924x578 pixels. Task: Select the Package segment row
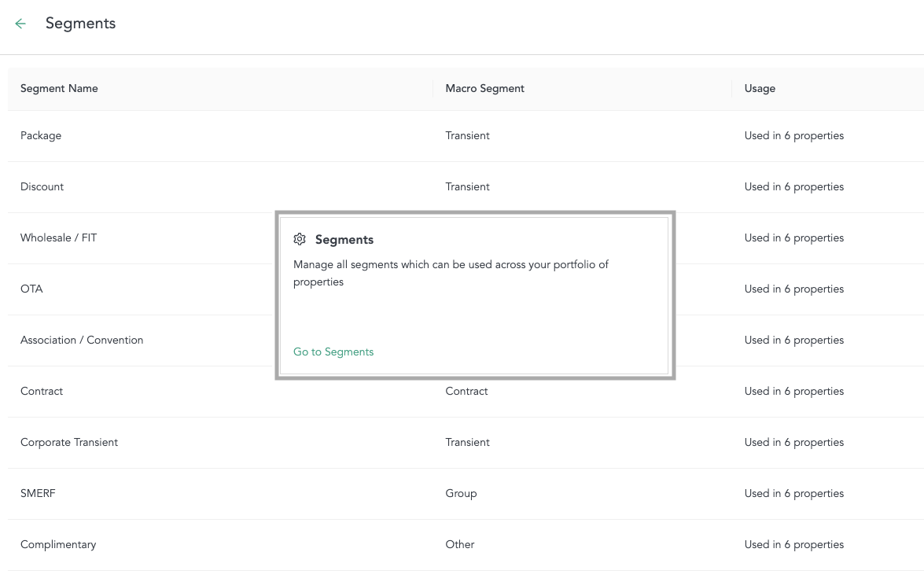pos(41,135)
